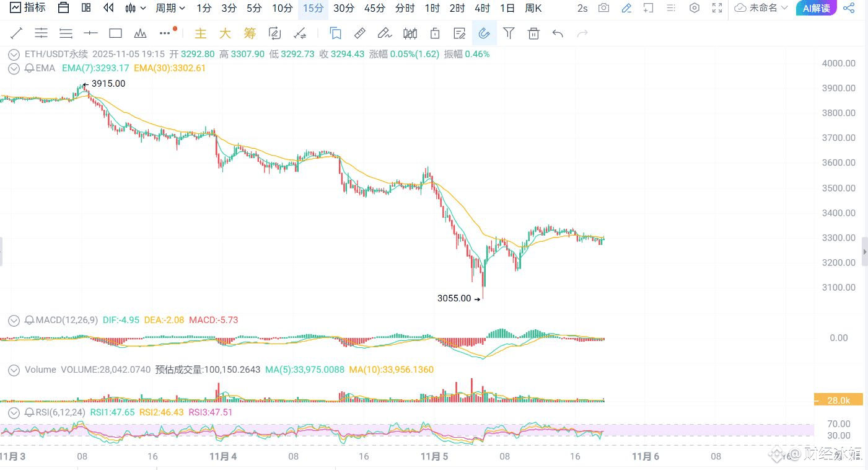The image size is (868, 470).
Task: Click the line swap arrows icon
Action: pyautogui.click(x=300, y=33)
